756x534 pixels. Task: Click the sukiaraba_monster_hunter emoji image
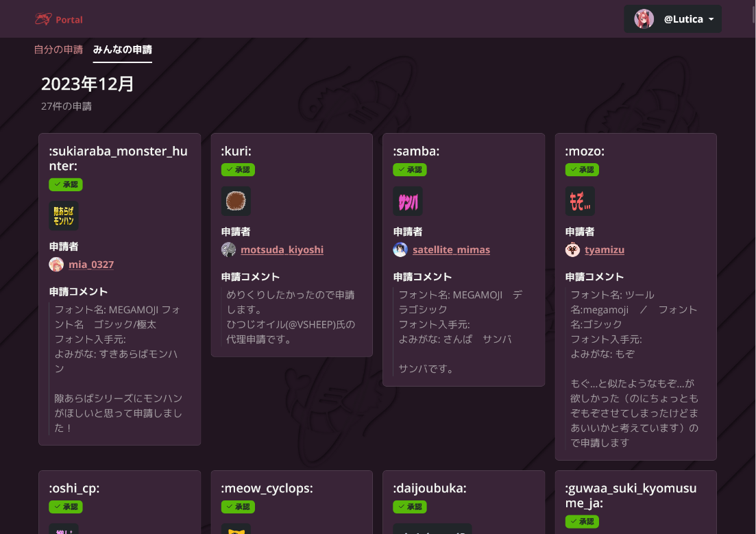(x=64, y=216)
